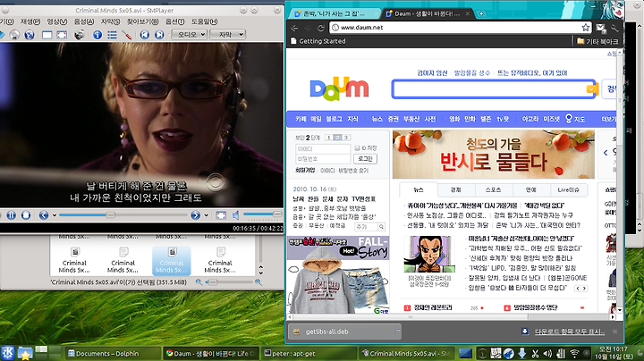
Task: Switch to peter : apt-get terminal task
Action: [309, 353]
